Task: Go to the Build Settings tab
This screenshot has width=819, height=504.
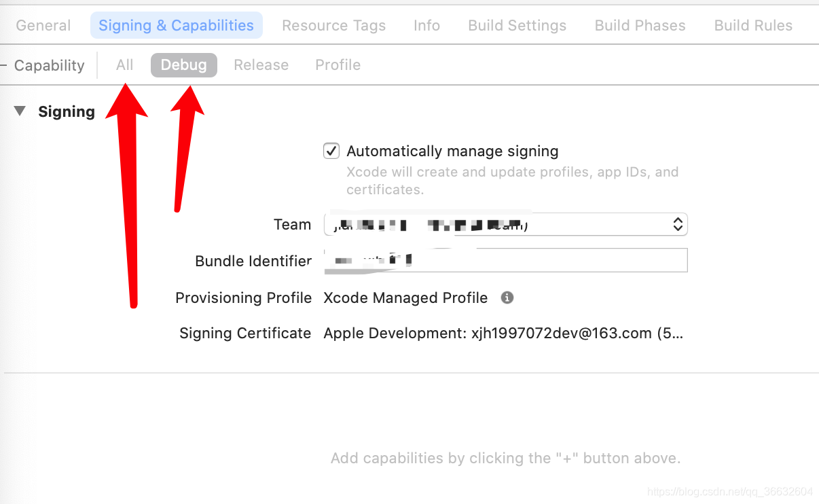Action: pos(517,26)
